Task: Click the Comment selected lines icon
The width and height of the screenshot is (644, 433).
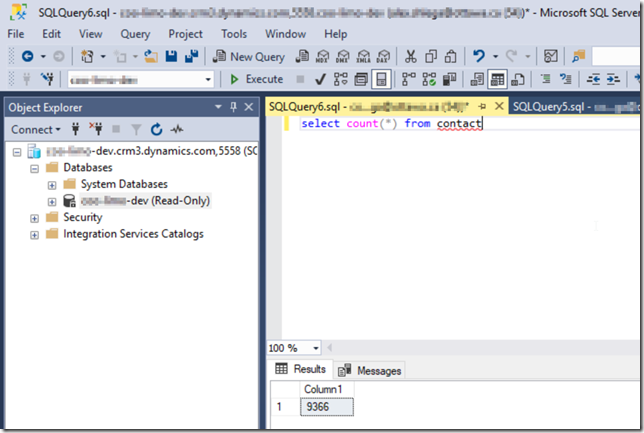Action: click(x=545, y=79)
